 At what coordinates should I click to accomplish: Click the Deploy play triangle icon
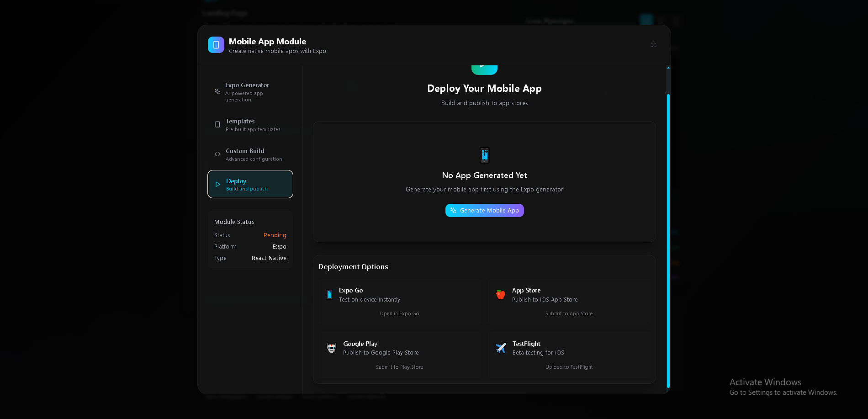pos(218,184)
